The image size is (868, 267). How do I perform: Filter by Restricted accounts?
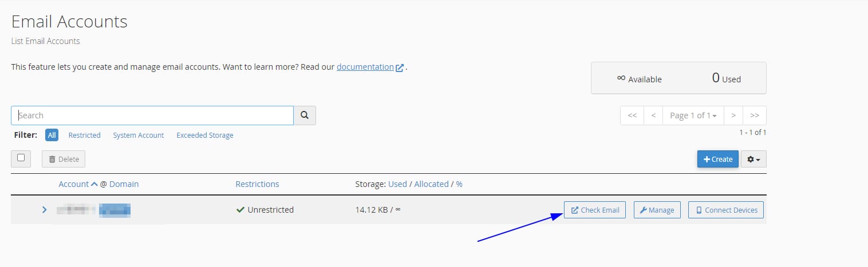(x=84, y=136)
